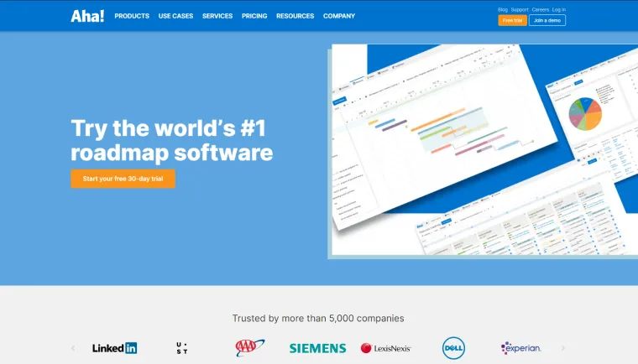Image resolution: width=638 pixels, height=364 pixels.
Task: Click the 'Trusted by more than 5,000 companies' text
Action: 318,318
